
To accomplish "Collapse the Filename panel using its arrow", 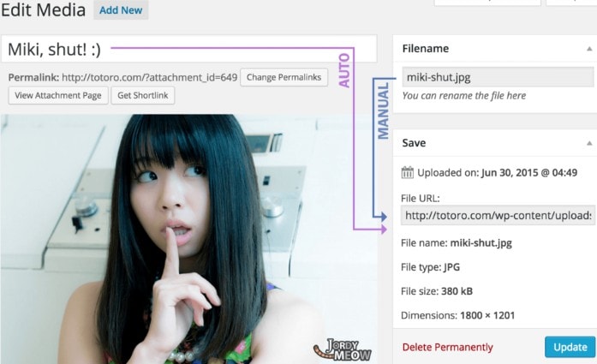I will click(588, 49).
